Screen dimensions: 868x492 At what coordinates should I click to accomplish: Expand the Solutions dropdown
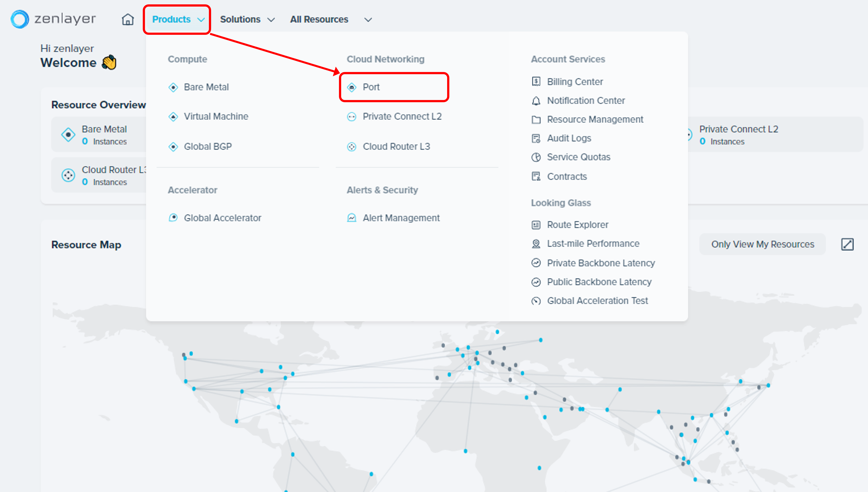(247, 20)
